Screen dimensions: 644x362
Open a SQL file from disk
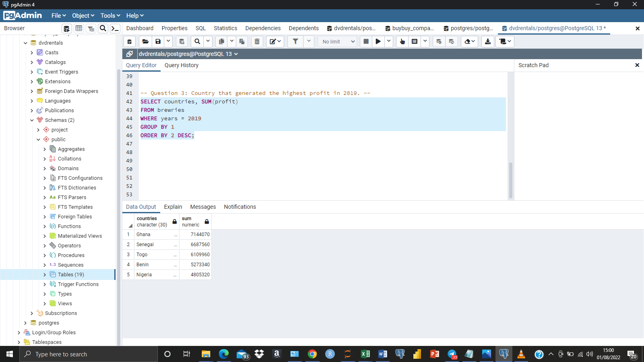pyautogui.click(x=145, y=41)
